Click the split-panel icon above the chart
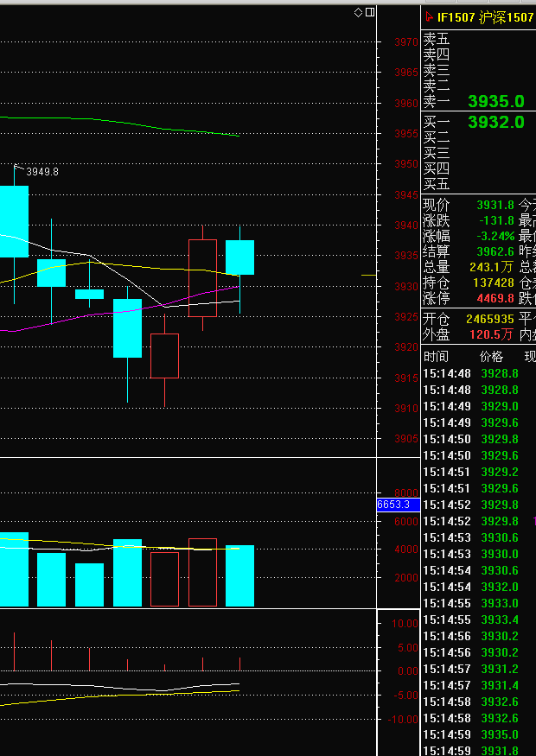 pyautogui.click(x=370, y=12)
